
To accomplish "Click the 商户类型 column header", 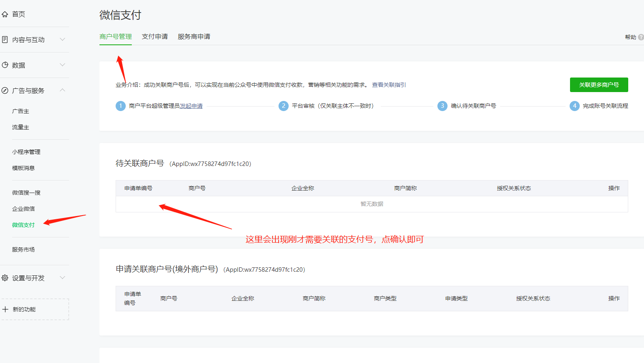I will 385,298.
